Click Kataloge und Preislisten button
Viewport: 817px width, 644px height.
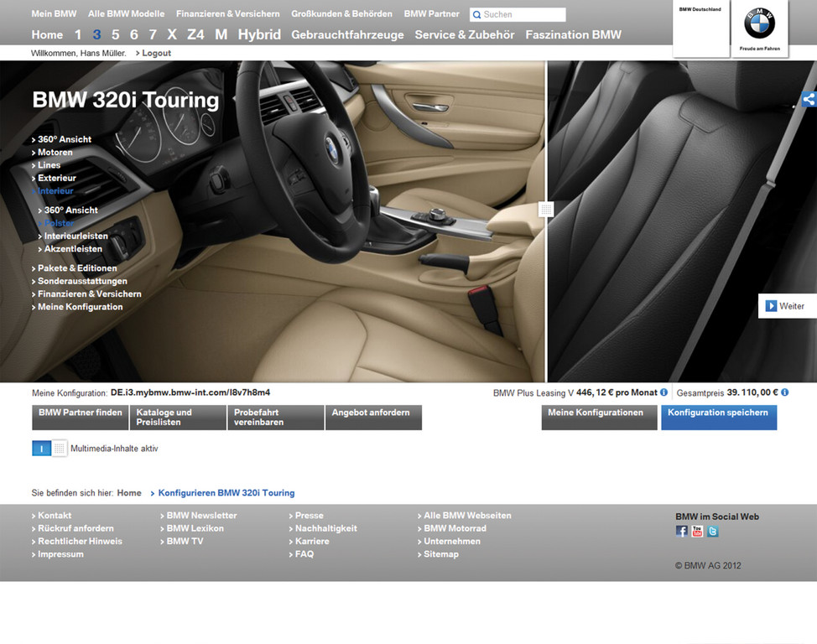tap(178, 418)
